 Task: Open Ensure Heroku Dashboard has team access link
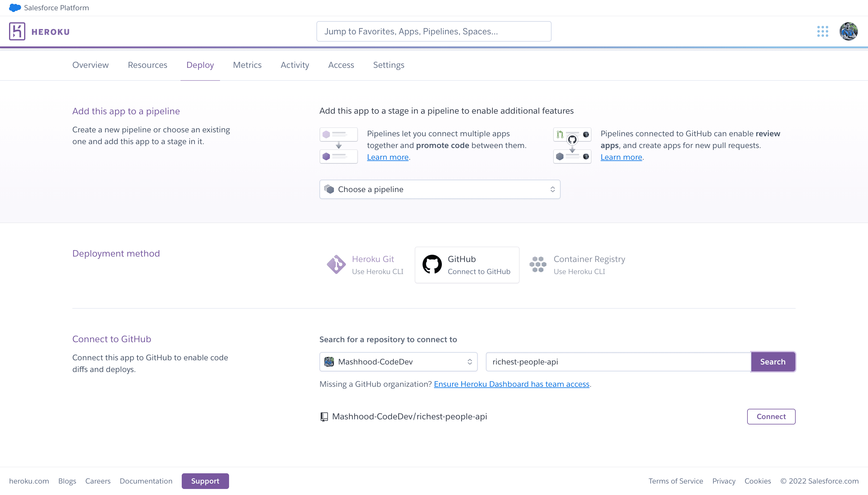511,384
